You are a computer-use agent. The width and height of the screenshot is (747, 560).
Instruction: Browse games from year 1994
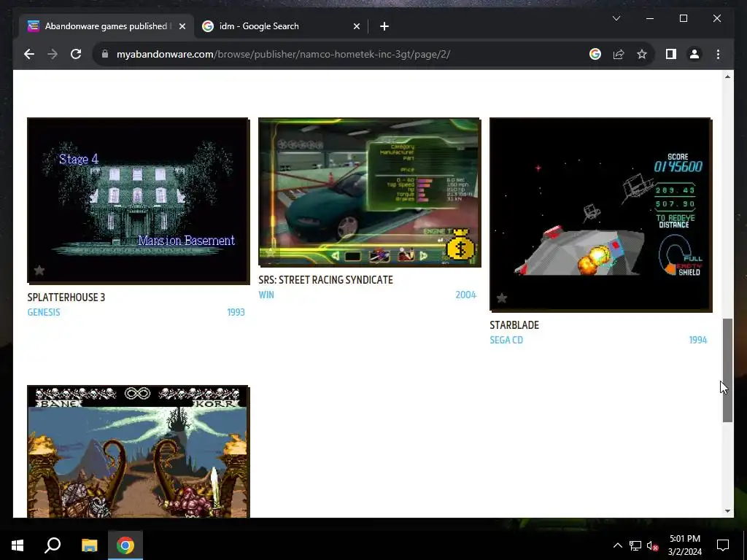tap(698, 340)
